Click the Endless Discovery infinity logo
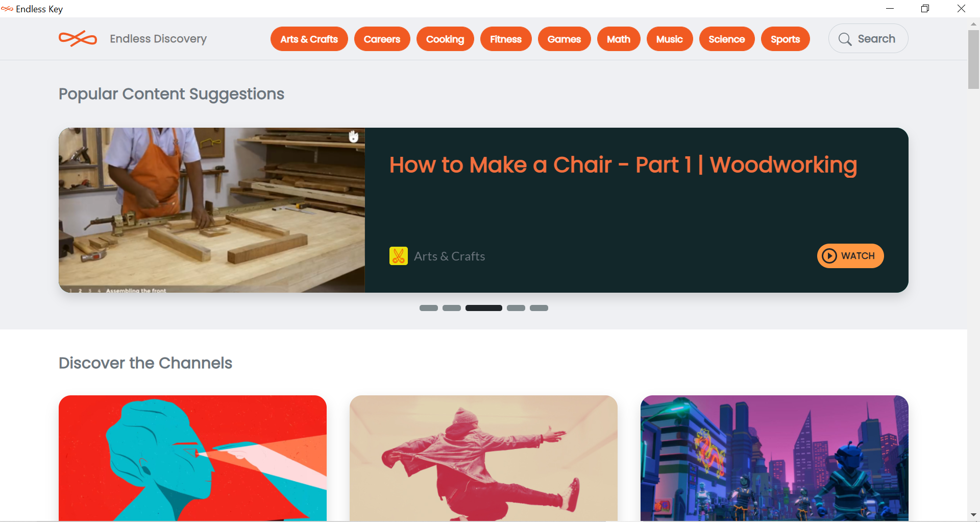The width and height of the screenshot is (980, 522). [78, 39]
